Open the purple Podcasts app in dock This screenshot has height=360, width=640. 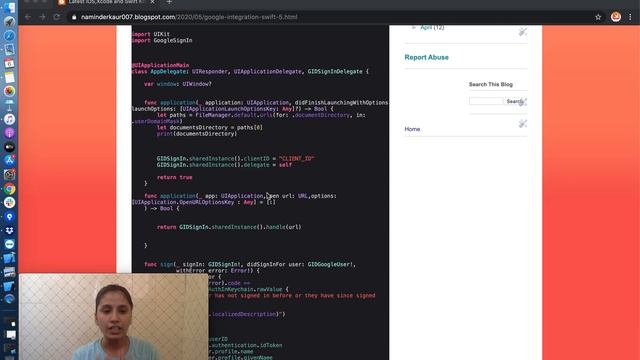pos(9,133)
